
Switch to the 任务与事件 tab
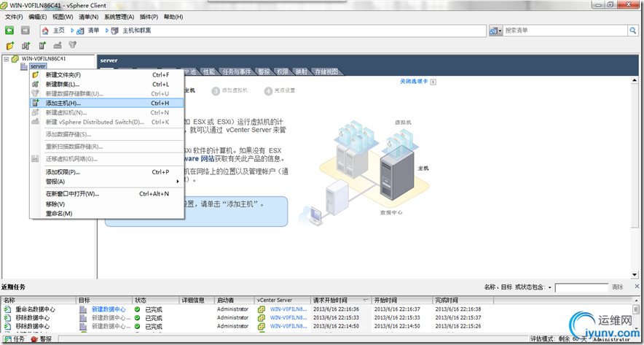(x=236, y=71)
